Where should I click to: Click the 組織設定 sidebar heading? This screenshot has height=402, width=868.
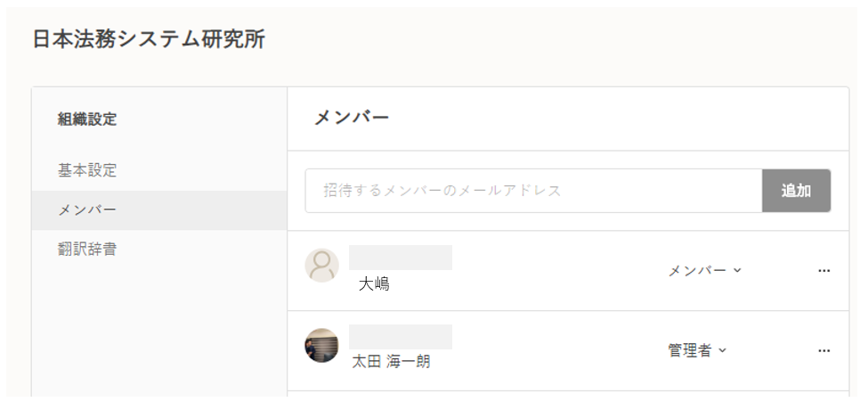[87, 119]
